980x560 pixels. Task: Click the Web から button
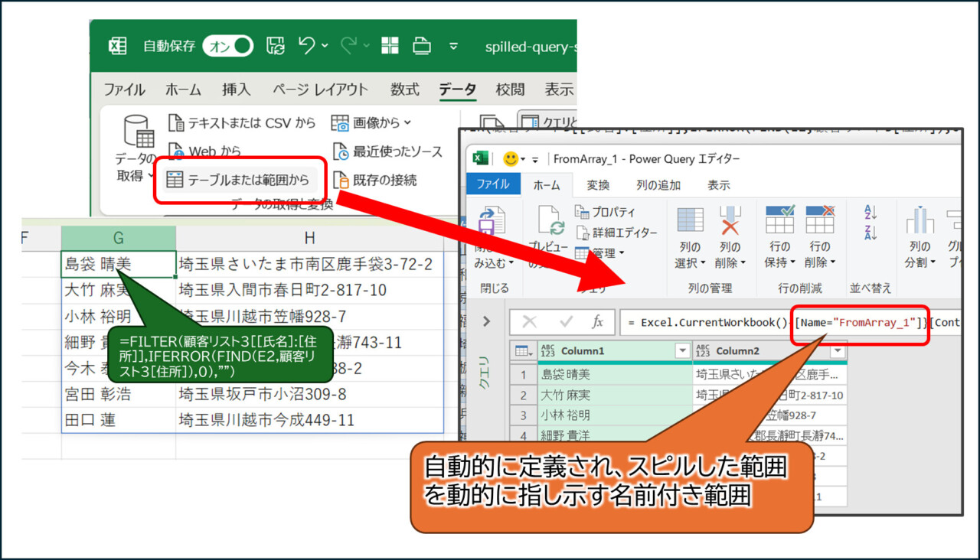point(205,151)
